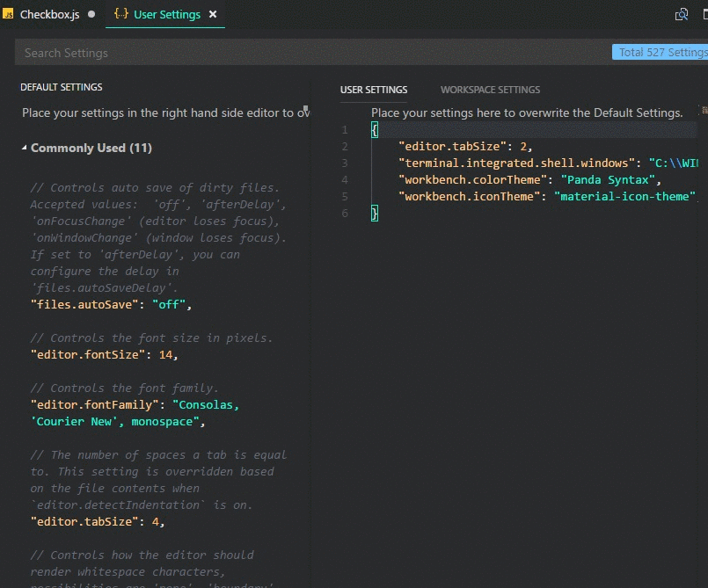Switch to the Workspace Settings tab
Viewport: 708px width, 588px height.
pos(490,90)
